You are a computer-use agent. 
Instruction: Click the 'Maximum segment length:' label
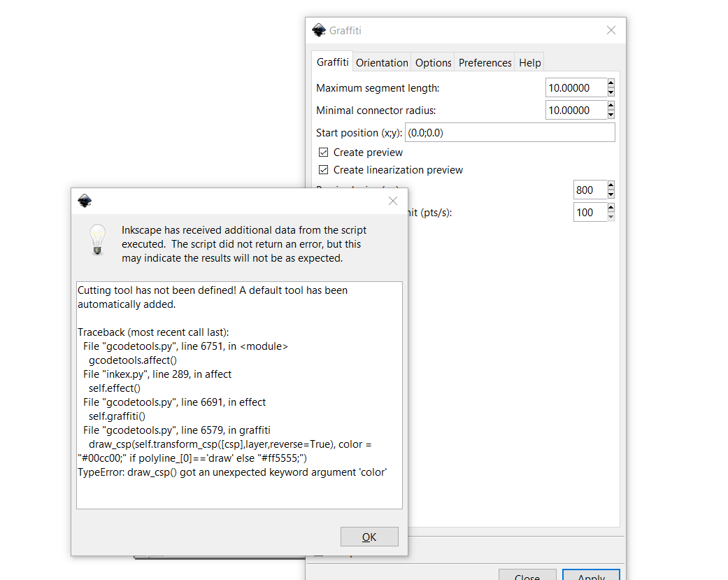click(378, 87)
